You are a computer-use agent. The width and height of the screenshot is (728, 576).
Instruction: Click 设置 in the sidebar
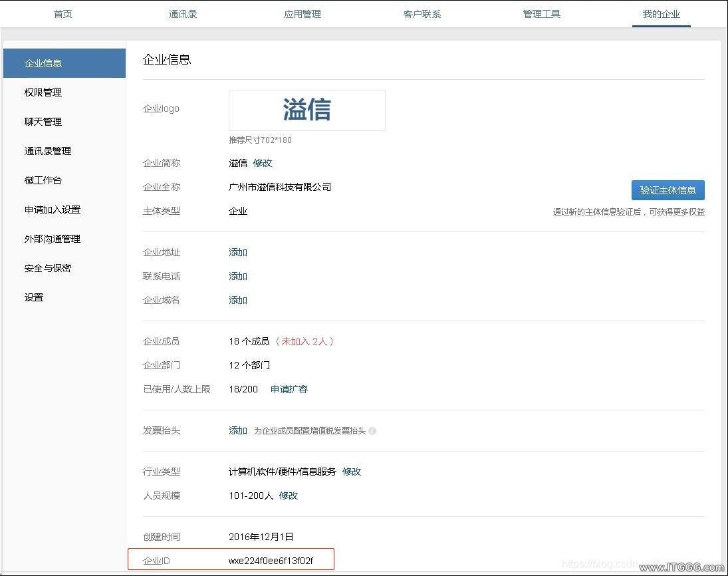[x=34, y=297]
